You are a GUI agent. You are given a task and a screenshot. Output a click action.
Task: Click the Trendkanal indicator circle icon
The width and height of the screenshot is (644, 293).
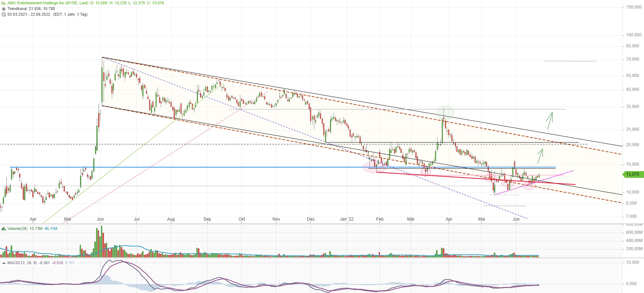pos(4,9)
